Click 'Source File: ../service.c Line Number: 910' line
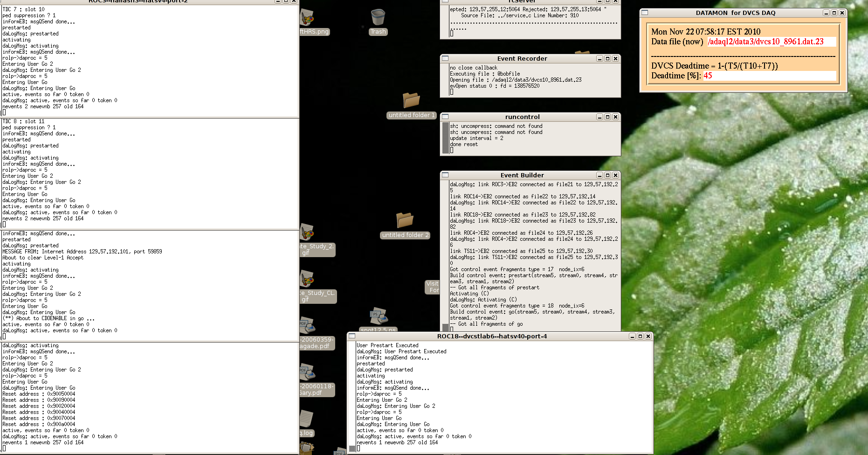This screenshot has height=455, width=868. point(520,15)
